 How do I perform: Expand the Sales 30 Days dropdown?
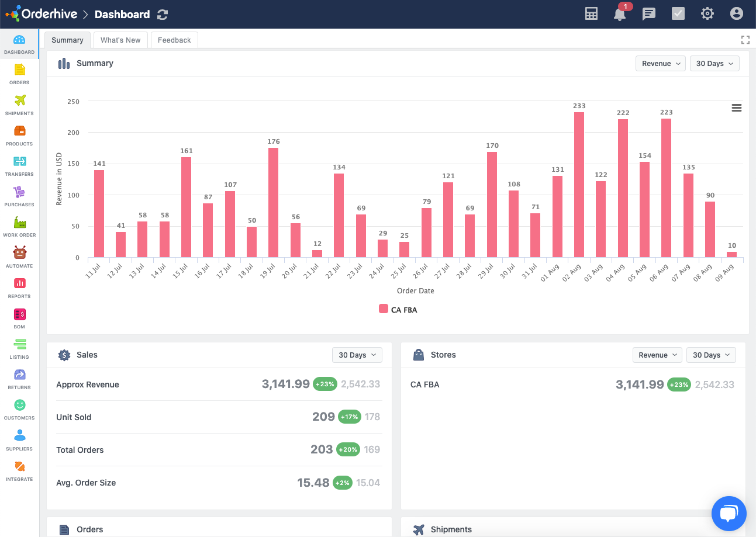[x=357, y=355]
